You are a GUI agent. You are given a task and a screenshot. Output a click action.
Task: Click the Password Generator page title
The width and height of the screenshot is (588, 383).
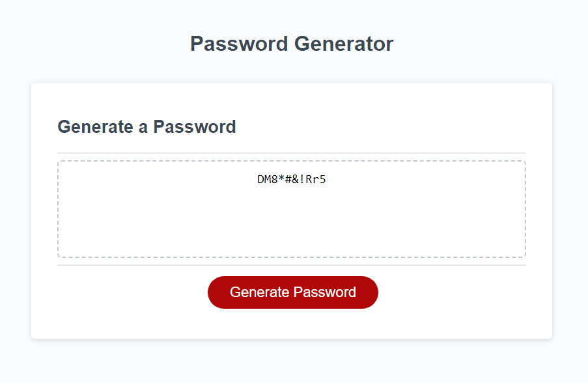click(x=292, y=44)
